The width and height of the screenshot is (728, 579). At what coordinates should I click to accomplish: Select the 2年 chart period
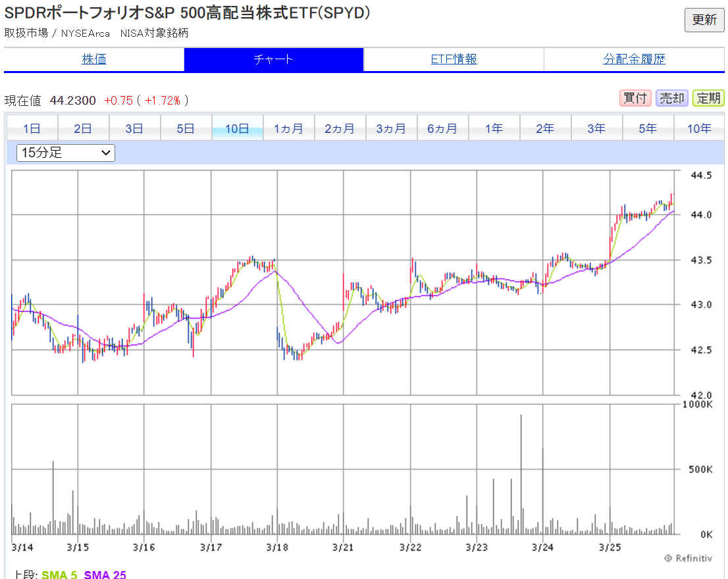(x=546, y=128)
